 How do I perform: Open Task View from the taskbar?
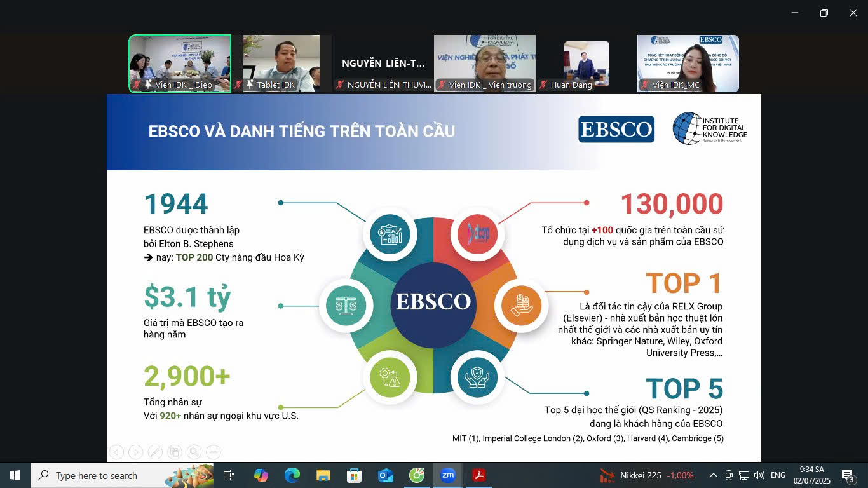pos(229,475)
